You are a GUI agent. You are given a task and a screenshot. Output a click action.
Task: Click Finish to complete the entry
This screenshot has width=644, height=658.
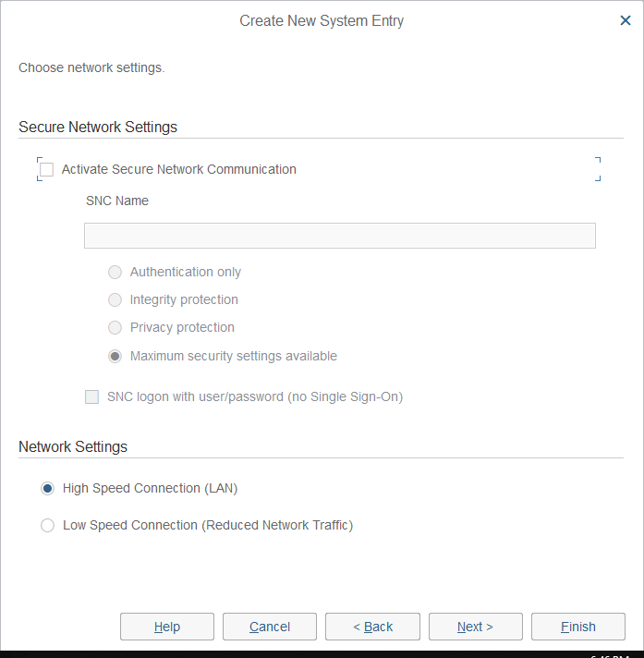click(578, 627)
